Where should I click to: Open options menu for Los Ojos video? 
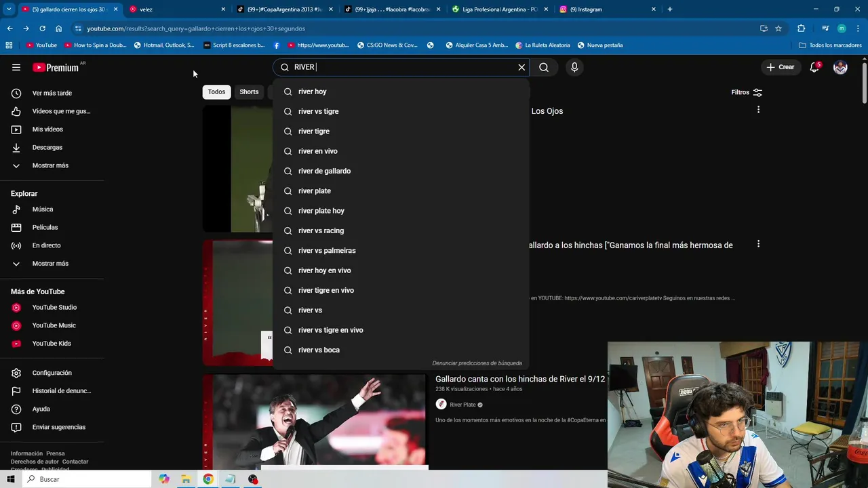point(758,110)
